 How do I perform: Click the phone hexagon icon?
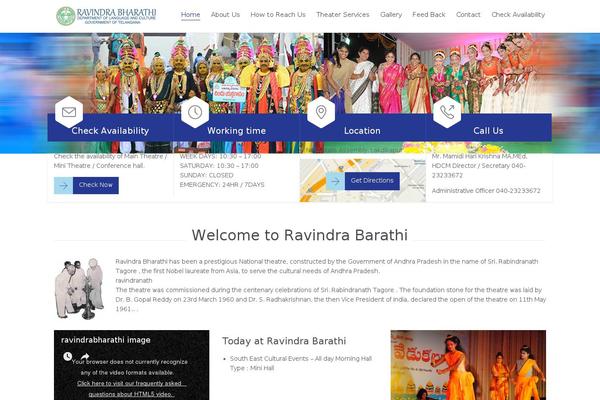tap(447, 112)
